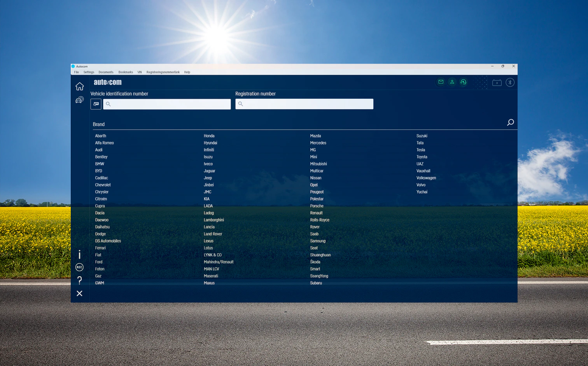Click the sidebar X exit icon
The height and width of the screenshot is (366, 588).
(x=79, y=293)
